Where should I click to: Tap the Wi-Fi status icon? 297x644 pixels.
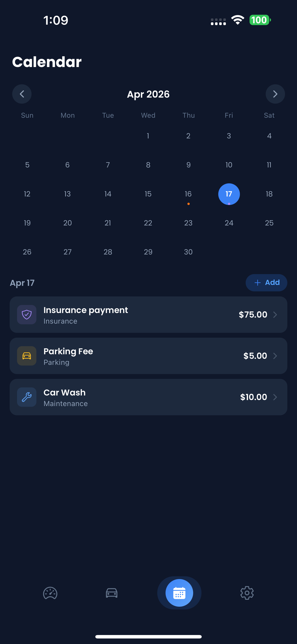click(238, 20)
